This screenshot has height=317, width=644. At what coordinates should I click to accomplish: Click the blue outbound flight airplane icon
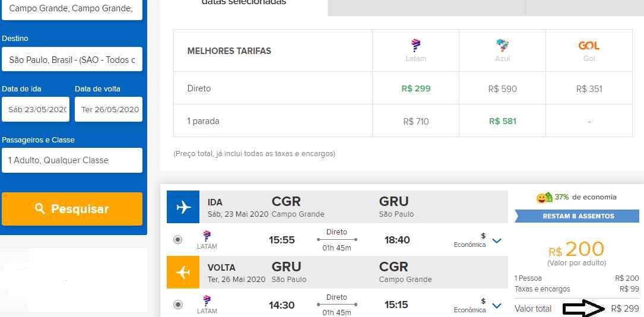tap(183, 207)
